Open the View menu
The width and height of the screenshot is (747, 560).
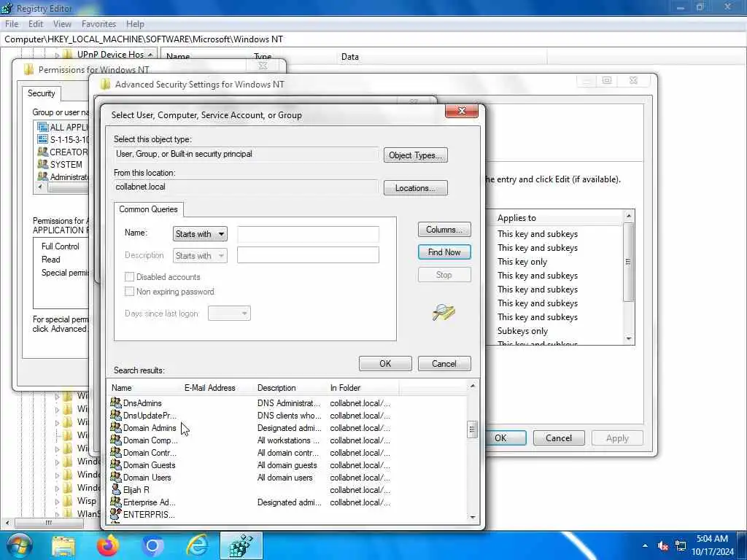(62, 24)
